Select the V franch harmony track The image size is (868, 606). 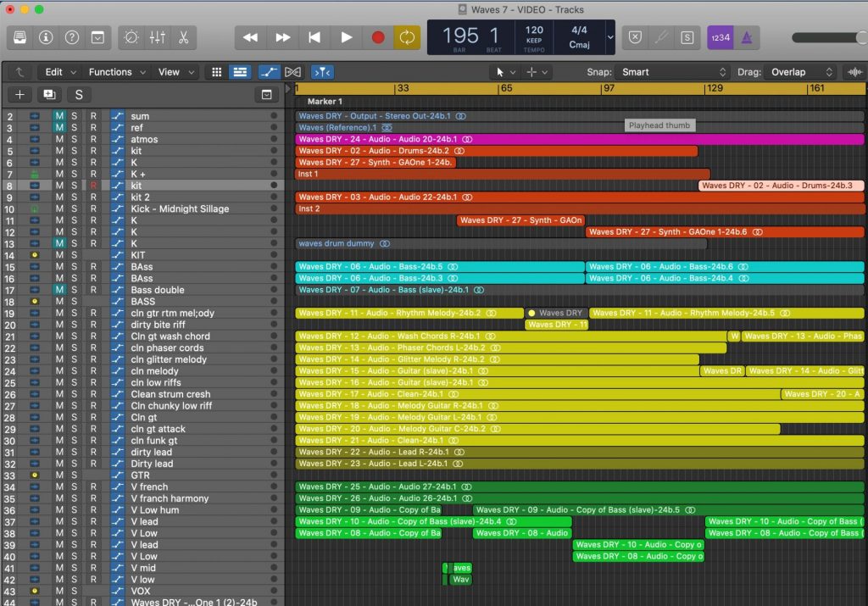pyautogui.click(x=170, y=498)
